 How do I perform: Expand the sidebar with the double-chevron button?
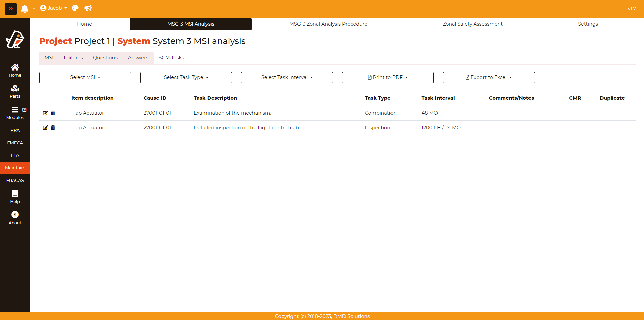pyautogui.click(x=11, y=9)
